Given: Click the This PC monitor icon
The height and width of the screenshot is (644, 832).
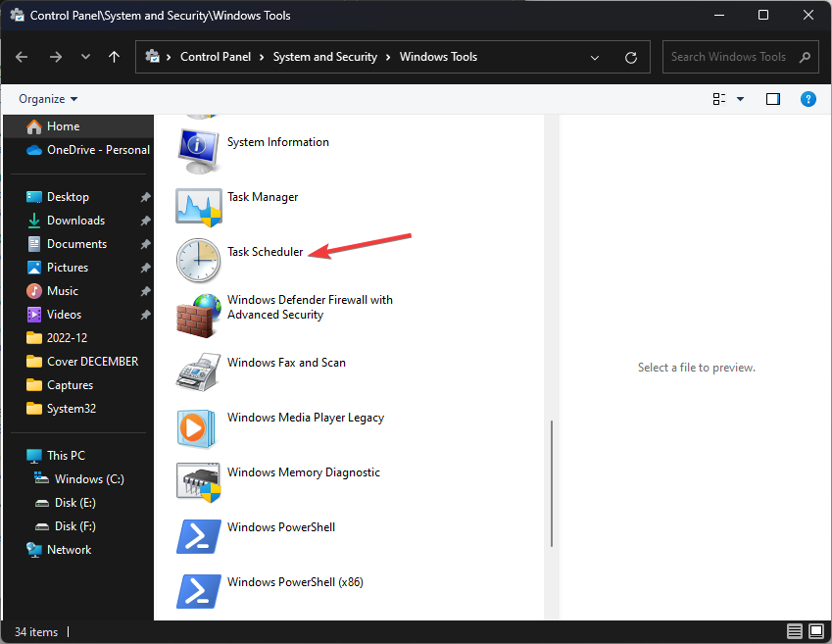Looking at the screenshot, I should (34, 456).
